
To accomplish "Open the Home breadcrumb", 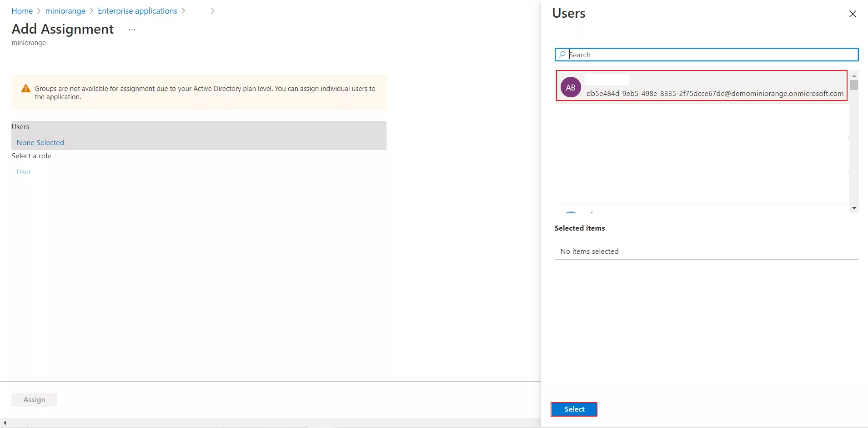I will (x=22, y=10).
